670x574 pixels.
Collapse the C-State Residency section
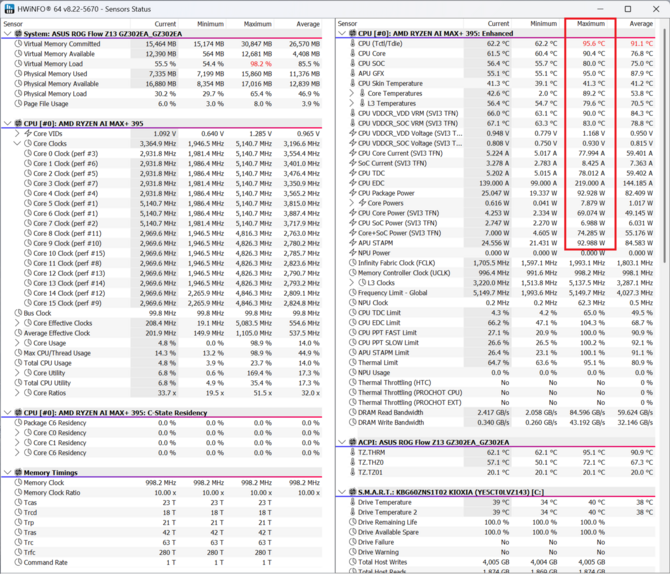(x=7, y=413)
